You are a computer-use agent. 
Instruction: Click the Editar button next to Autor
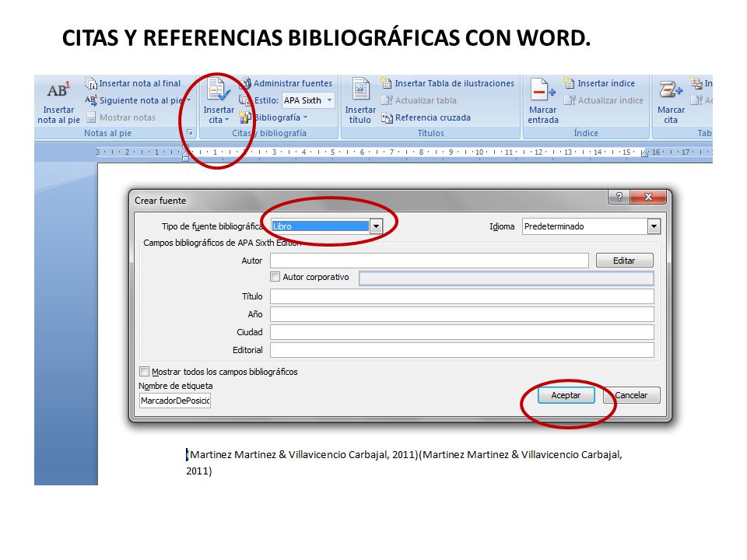click(x=624, y=261)
